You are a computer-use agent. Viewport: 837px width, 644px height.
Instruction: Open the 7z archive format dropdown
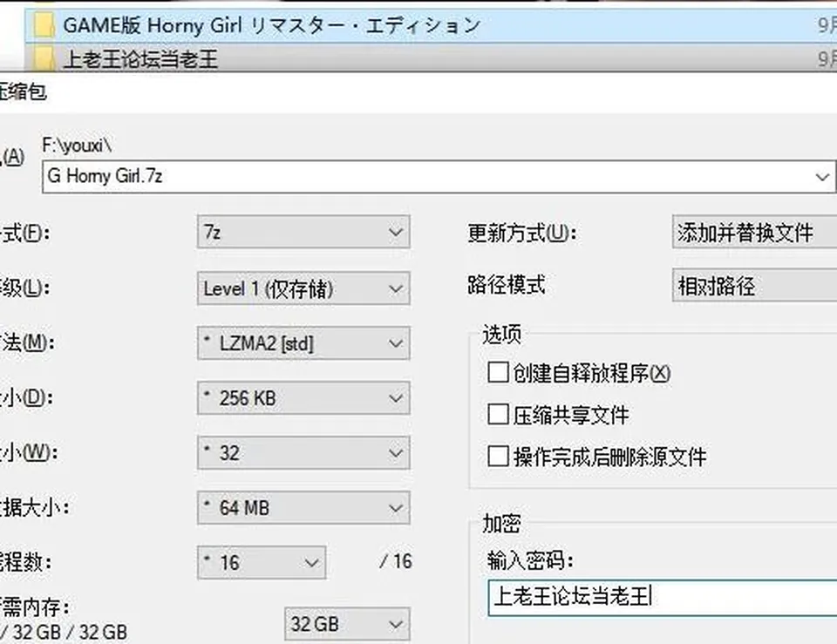tap(303, 232)
